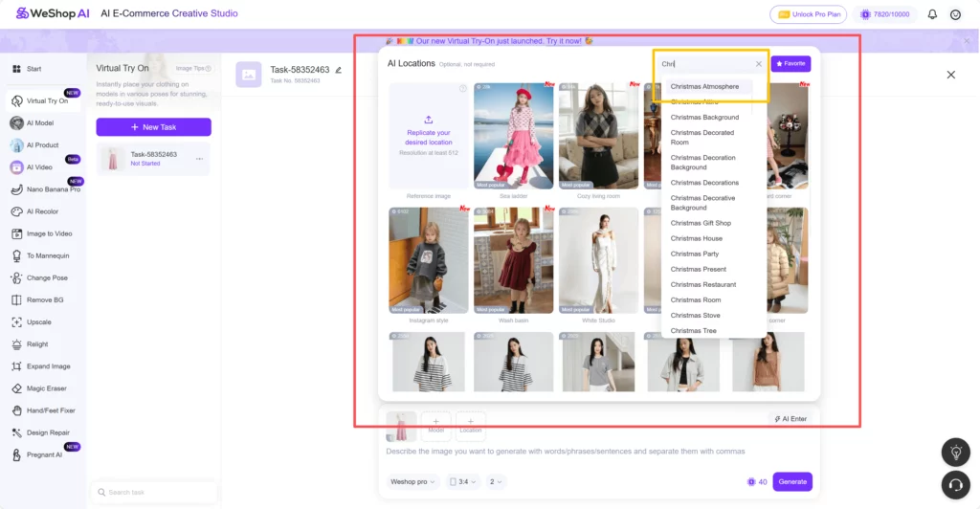
Task: Open the 3:4 aspect ratio dropdown
Action: pos(462,482)
